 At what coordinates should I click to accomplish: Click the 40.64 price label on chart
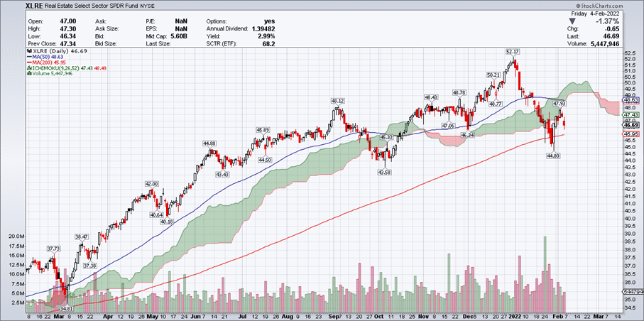click(x=156, y=214)
